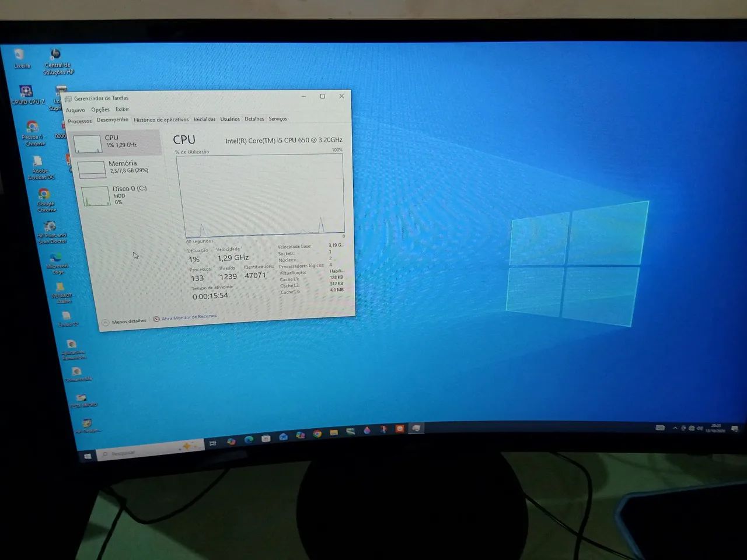Open the Pessoa 1 - Chrome shortcut
The image size is (747, 560).
tap(34, 134)
